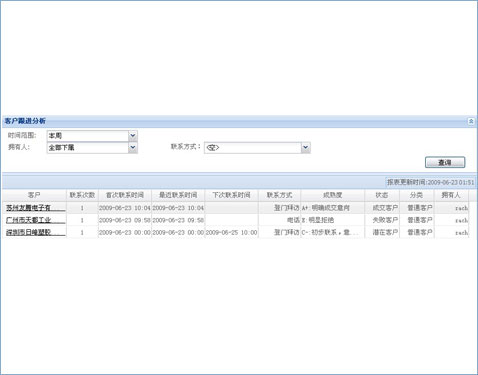This screenshot has width=478, height=375.
Task: Collapse the 客户跟进分析 panel with the double-arrow icon
Action: 471,121
